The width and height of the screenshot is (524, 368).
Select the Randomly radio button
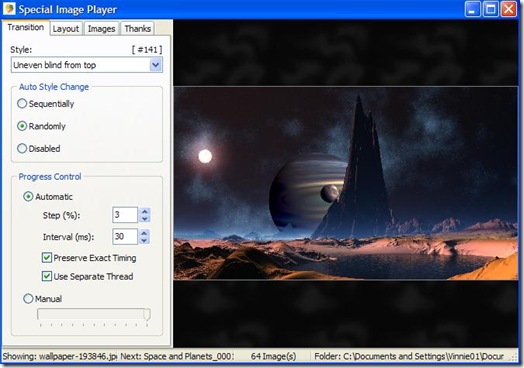22,126
